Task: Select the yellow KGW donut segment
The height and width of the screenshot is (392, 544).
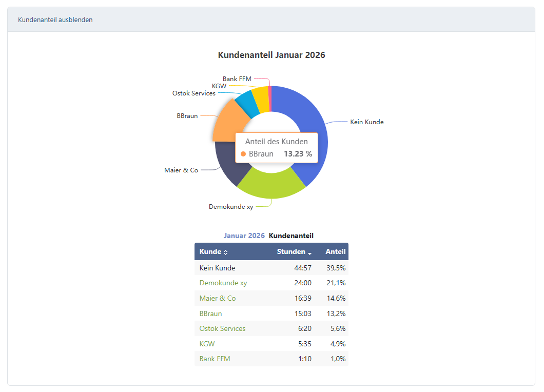Action: (260, 96)
